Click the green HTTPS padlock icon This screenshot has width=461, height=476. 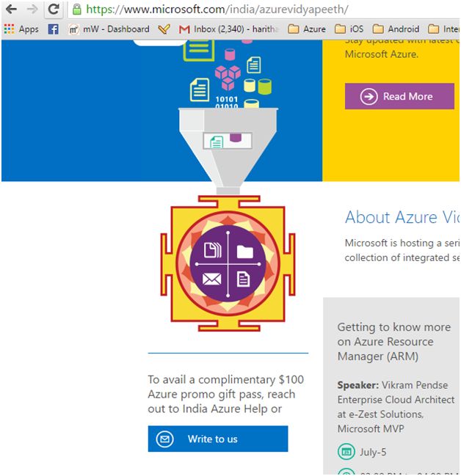[77, 10]
